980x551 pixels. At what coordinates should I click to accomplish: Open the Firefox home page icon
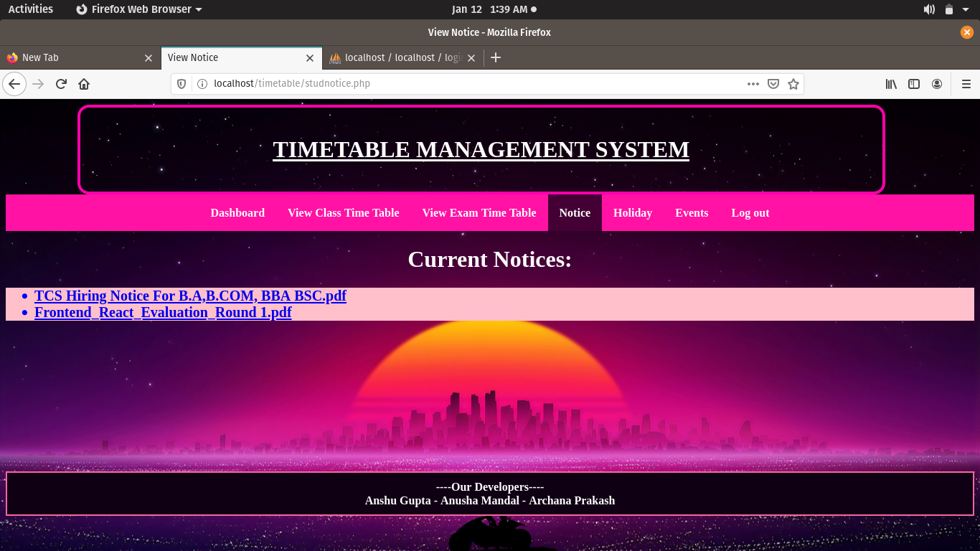click(x=84, y=84)
